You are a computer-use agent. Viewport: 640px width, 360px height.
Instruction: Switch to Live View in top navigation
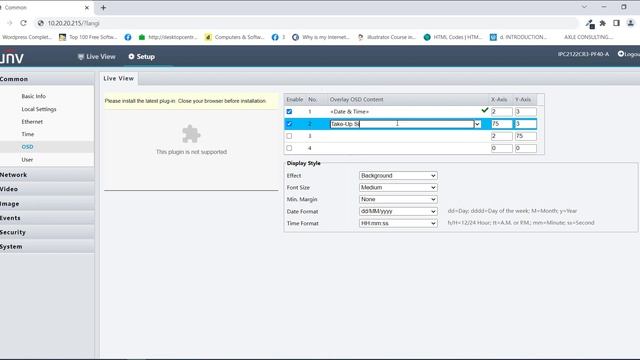pos(97,57)
